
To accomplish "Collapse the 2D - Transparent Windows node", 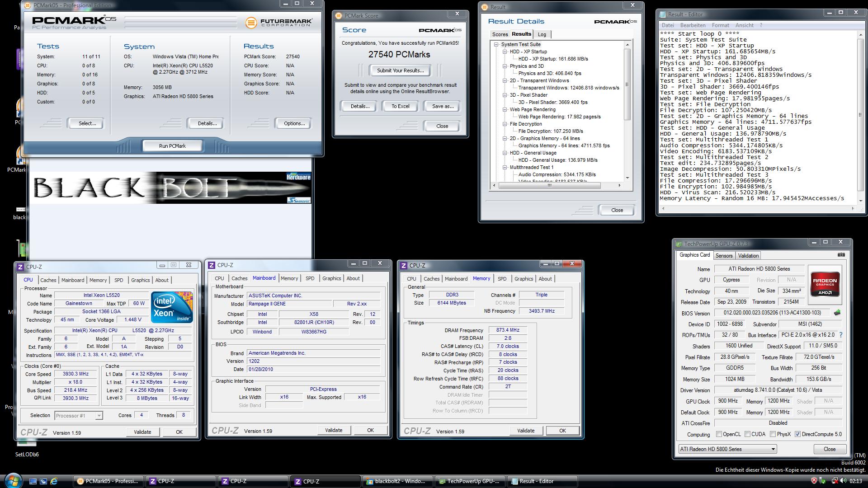I will click(505, 80).
